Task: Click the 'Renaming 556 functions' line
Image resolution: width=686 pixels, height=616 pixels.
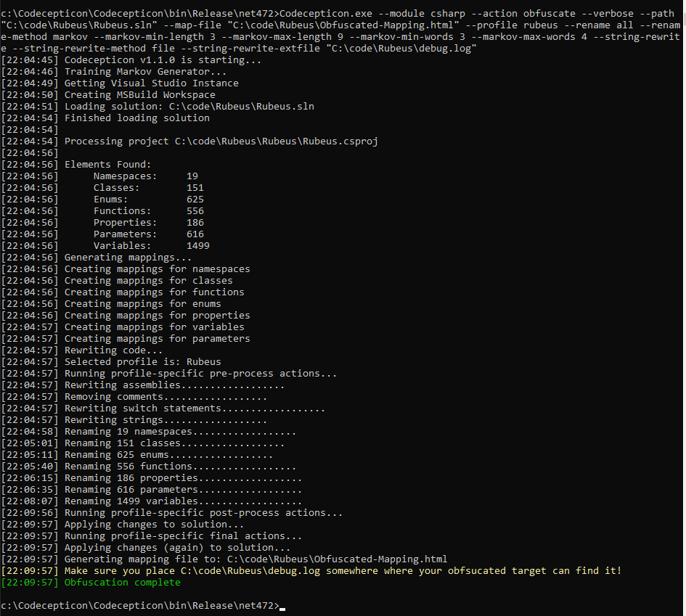Action: click(149, 467)
